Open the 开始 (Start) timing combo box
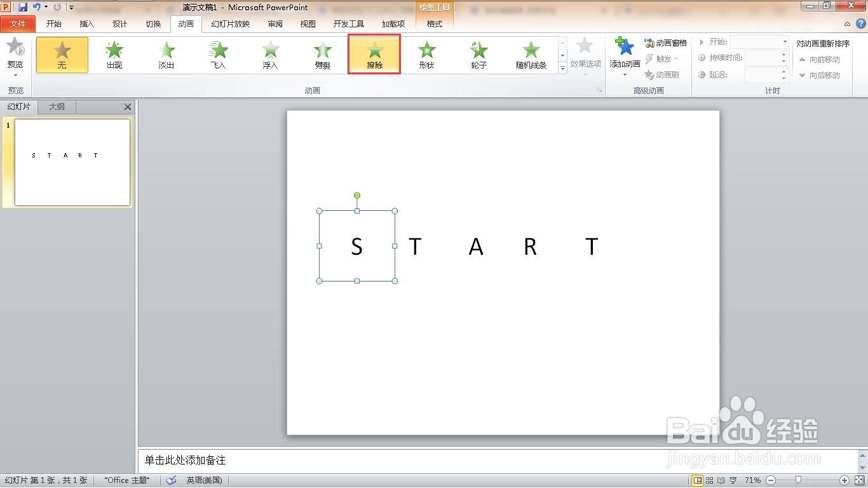Viewport: 868px width, 488px height. [x=759, y=42]
